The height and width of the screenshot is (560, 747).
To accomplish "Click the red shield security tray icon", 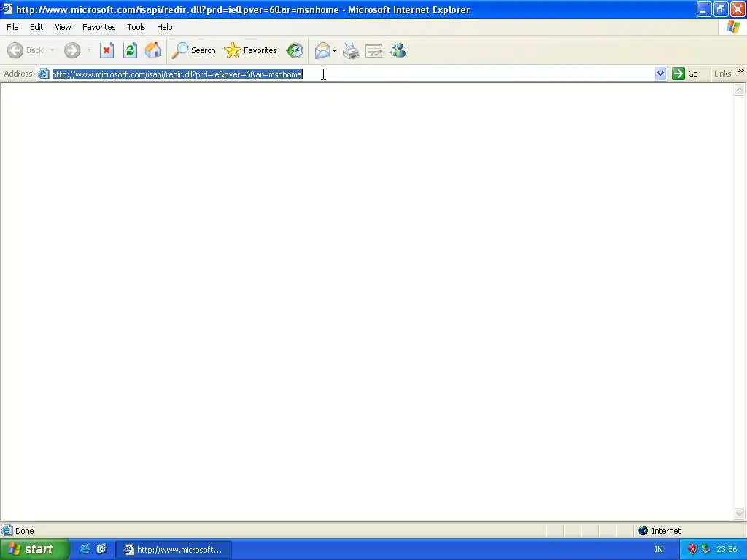I will [692, 549].
